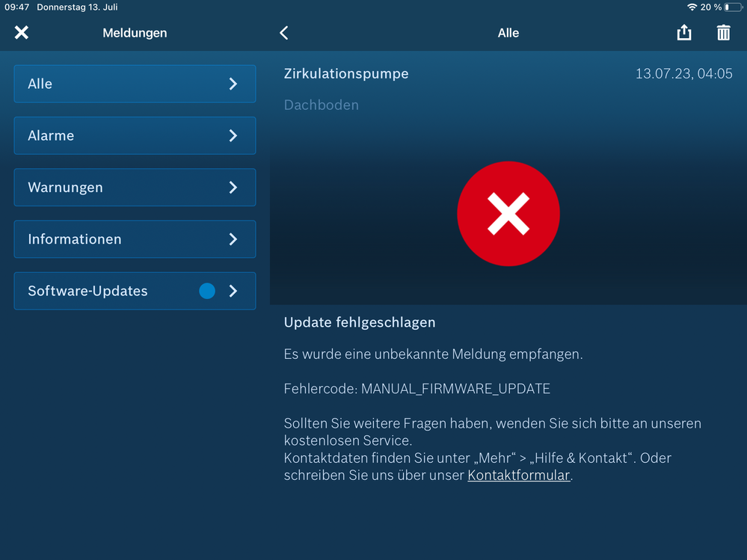
Task: Close the Meldungen panel with X icon
Action: [x=22, y=32]
